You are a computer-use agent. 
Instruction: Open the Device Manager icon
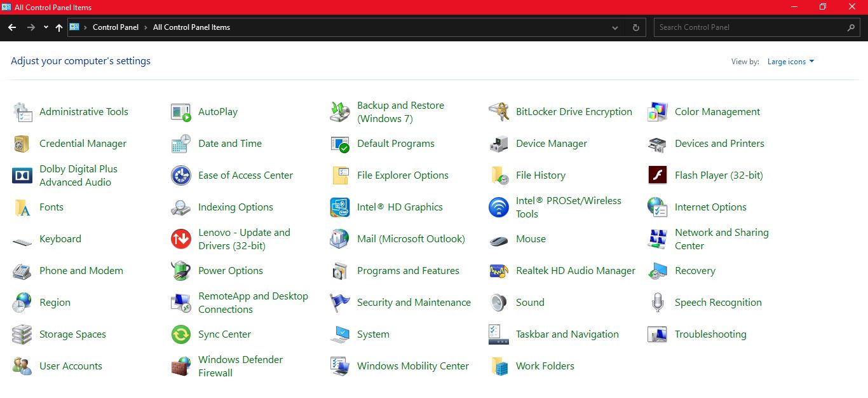click(x=499, y=144)
